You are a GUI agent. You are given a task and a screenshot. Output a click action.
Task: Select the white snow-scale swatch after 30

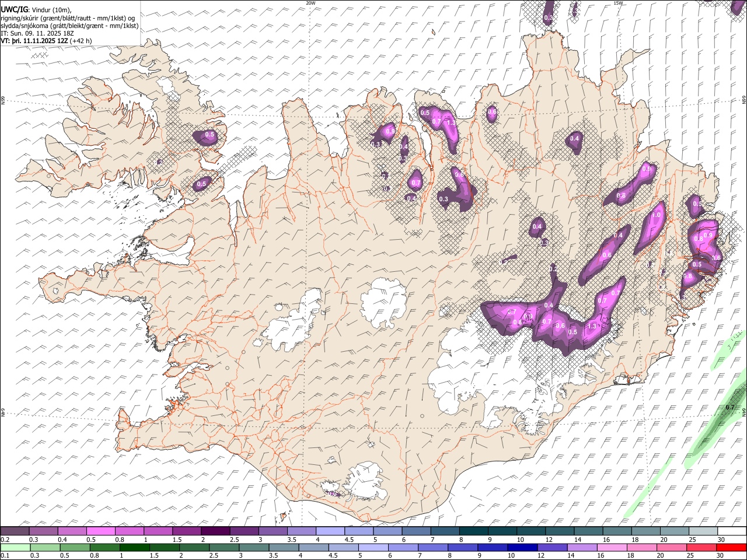tap(731, 531)
